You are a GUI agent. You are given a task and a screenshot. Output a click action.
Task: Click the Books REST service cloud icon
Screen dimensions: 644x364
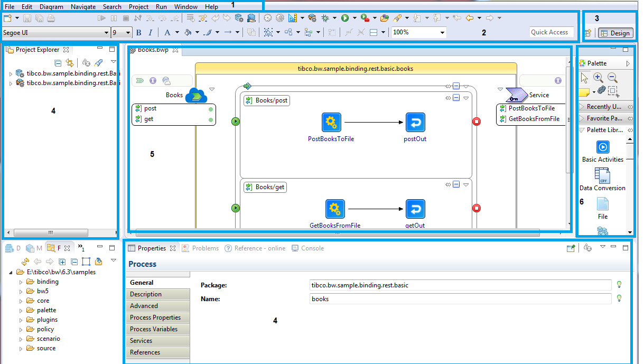196,95
